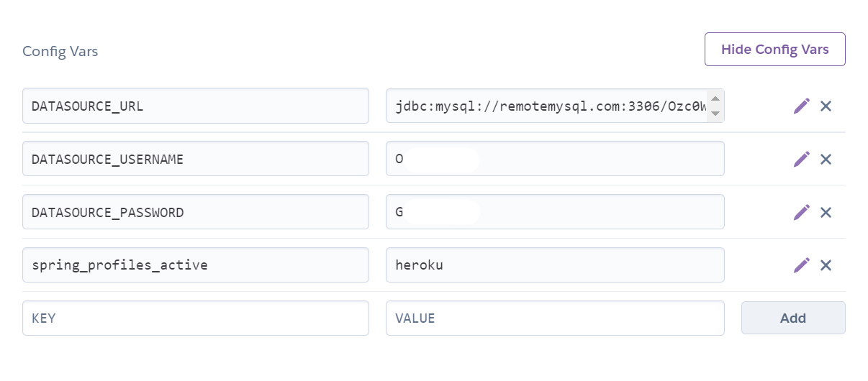Screen dimensions: 868x381
Task: Edit the spring_profiles_active variable
Action: pyautogui.click(x=801, y=265)
